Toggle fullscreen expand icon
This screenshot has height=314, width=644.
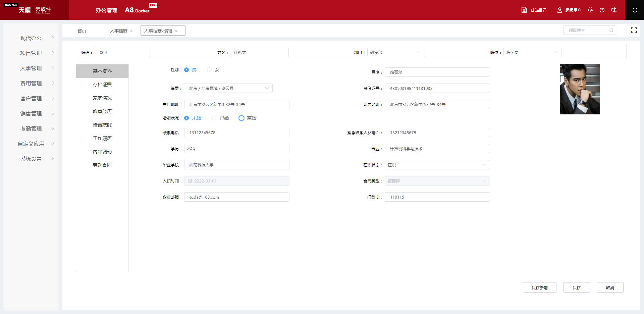click(634, 30)
